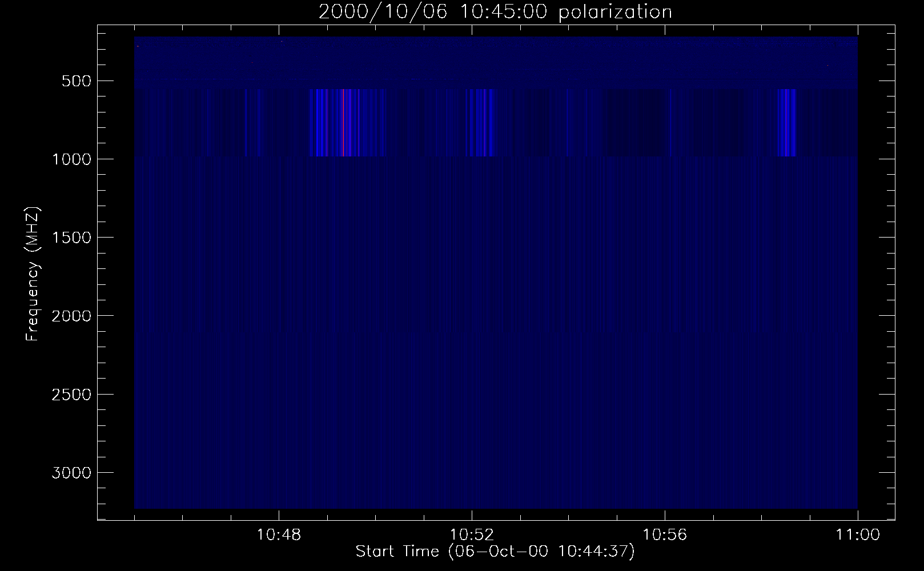Select the '3000' frequency axis label
924x571 pixels.
(71, 473)
